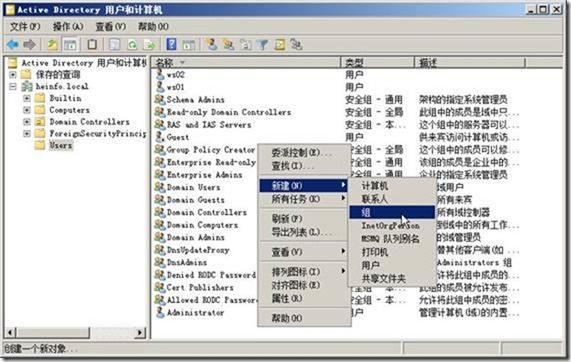571x362 pixels.
Task: Select 打印机 in the New submenu
Action: coord(392,252)
